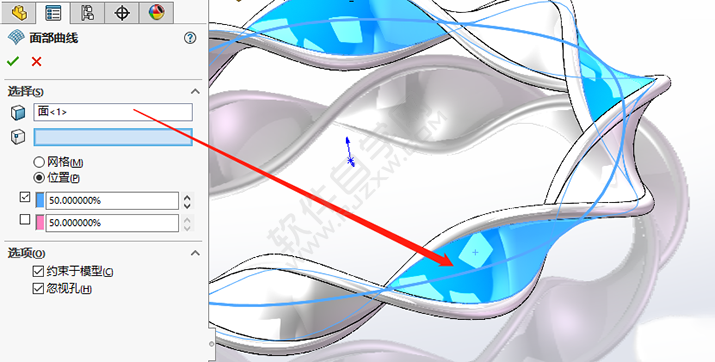Click the second position spinner arrows
Image resolution: width=715 pixels, height=362 pixels.
click(187, 223)
